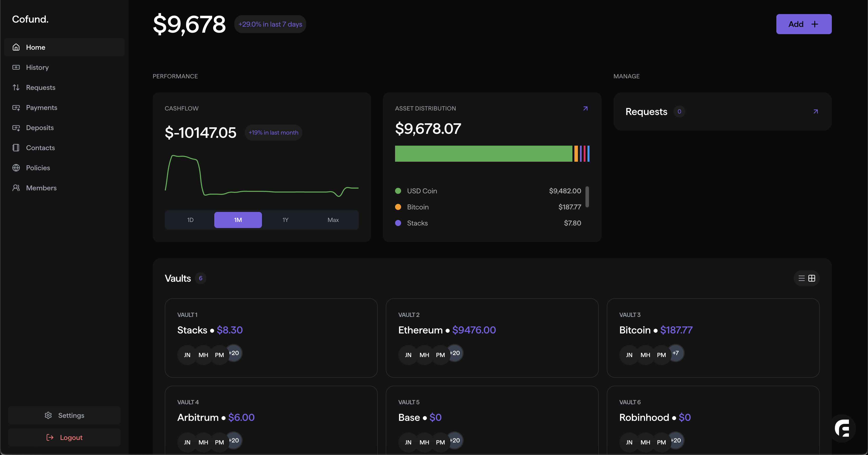This screenshot has height=455, width=868.
Task: Click the asset list scrollbar
Action: 587,197
